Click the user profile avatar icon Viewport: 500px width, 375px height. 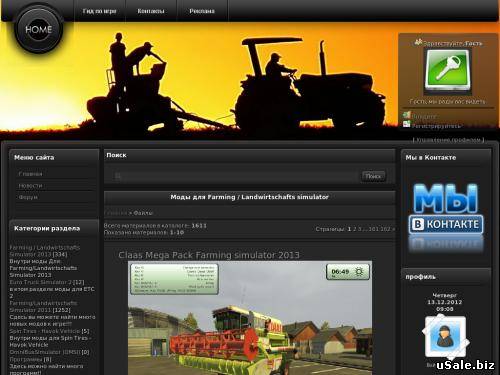[445, 336]
